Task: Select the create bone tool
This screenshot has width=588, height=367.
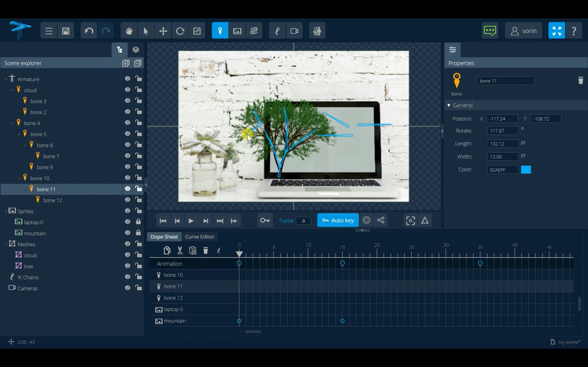Action: [220, 31]
